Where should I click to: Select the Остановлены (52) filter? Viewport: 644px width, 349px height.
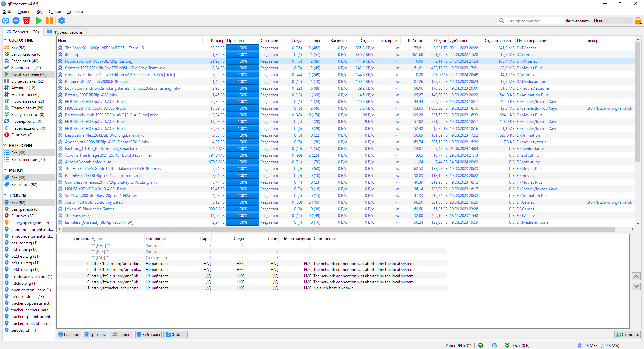[29, 81]
